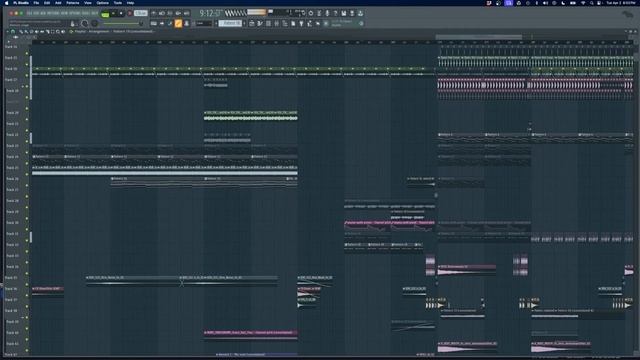Click the large song time display
Image resolution: width=640 pixels, height=360 pixels.
[211, 13]
